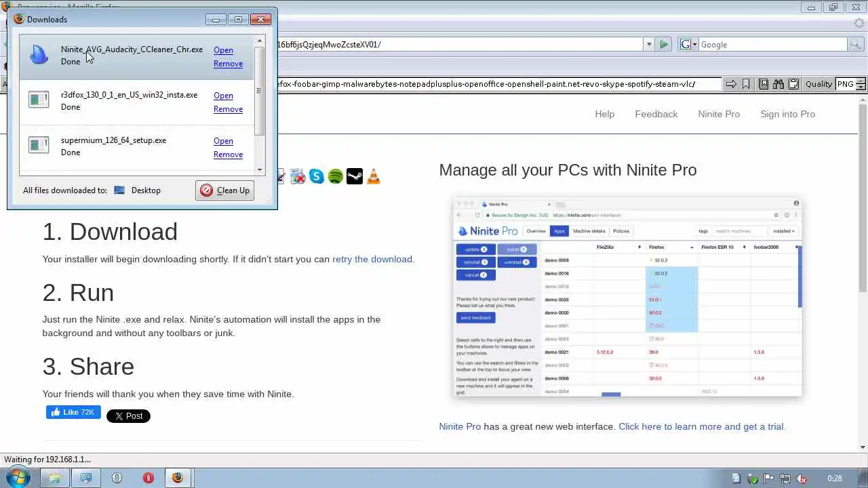Expand the URL bar history dropdown
868x488 pixels.
(648, 45)
